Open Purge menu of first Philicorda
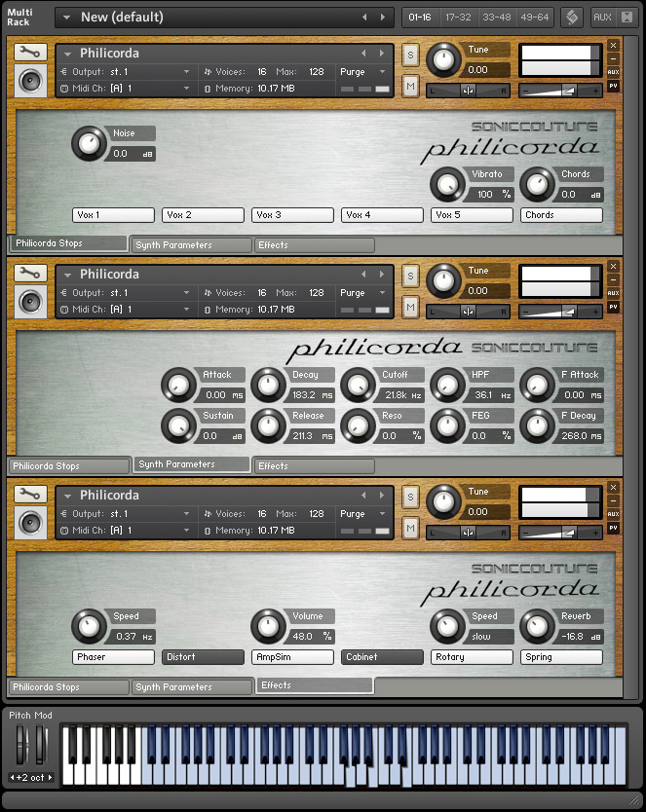The height and width of the screenshot is (812, 646). [363, 72]
